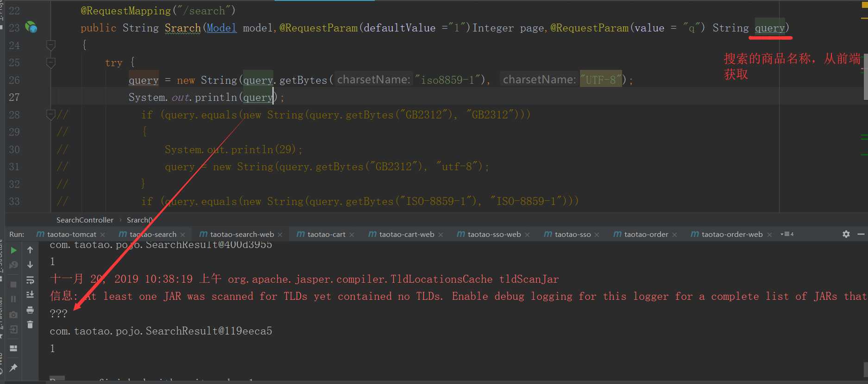Click the Pause output icon in Run panel
Screen dimensions: 868x384
click(13, 299)
